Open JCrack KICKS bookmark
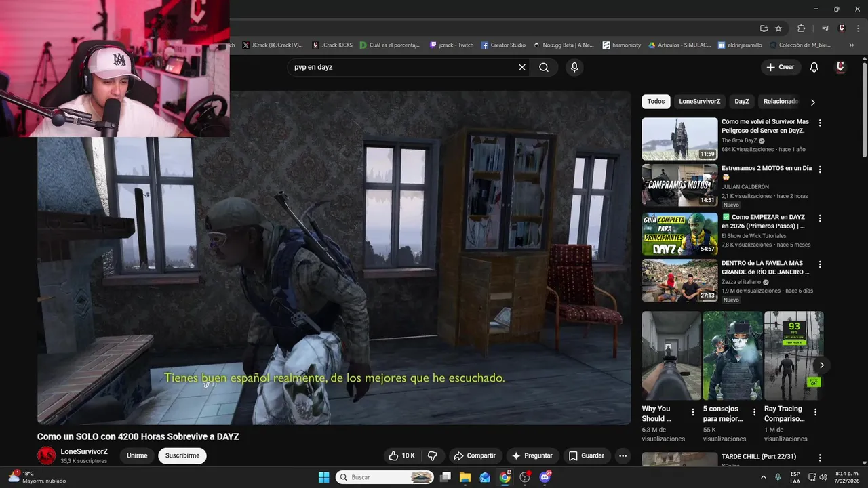The width and height of the screenshot is (868, 488). [332, 45]
